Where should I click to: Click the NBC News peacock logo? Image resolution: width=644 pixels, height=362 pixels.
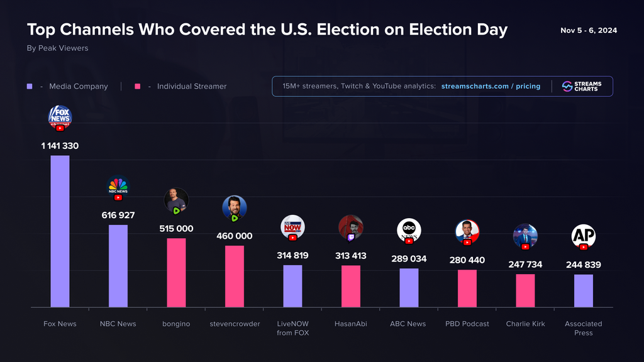[x=118, y=187]
